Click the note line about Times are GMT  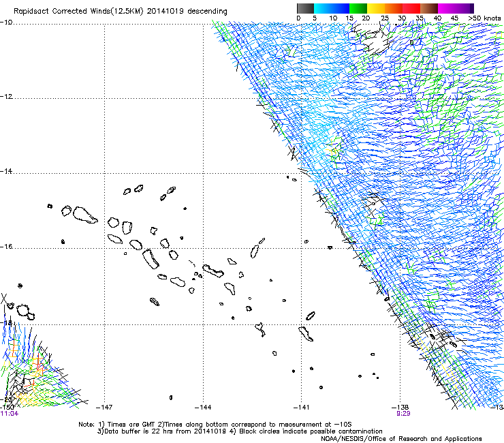tap(215, 425)
